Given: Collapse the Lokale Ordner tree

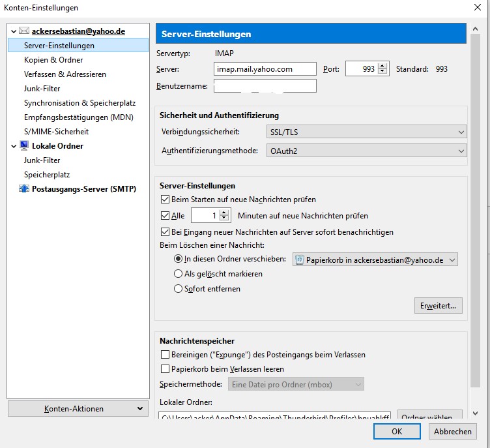Looking at the screenshot, I should tap(14, 146).
